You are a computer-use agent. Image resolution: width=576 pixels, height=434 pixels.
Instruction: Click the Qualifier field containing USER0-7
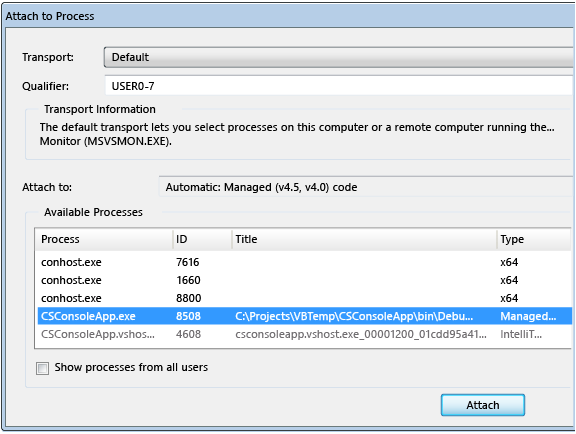(339, 86)
